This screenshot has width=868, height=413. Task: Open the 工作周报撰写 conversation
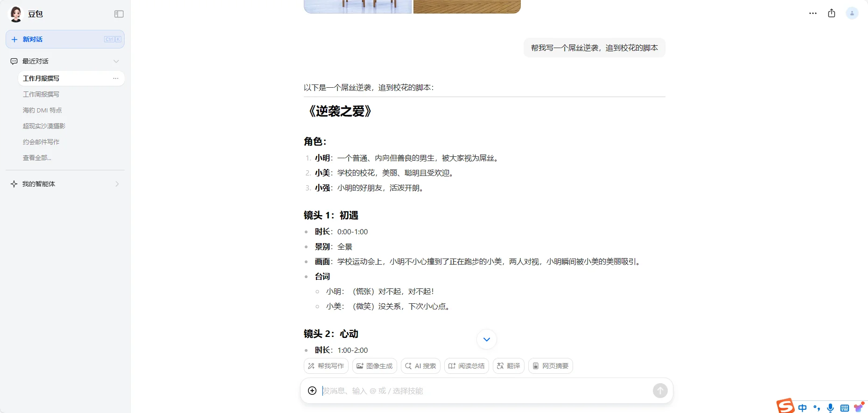click(41, 94)
